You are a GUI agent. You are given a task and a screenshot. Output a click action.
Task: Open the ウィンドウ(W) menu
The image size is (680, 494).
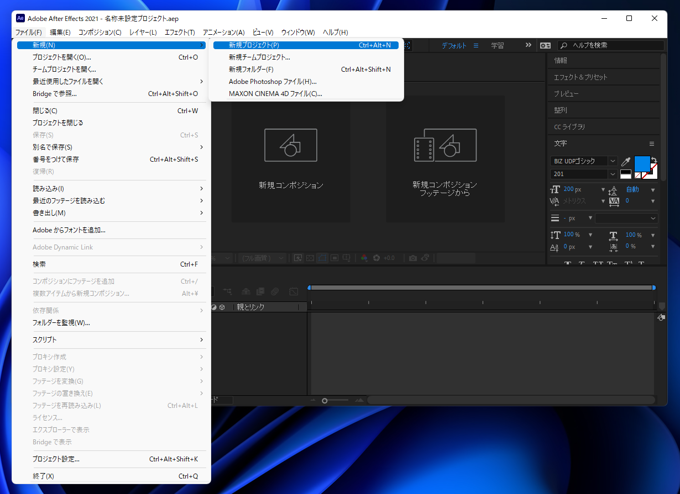pyautogui.click(x=298, y=33)
